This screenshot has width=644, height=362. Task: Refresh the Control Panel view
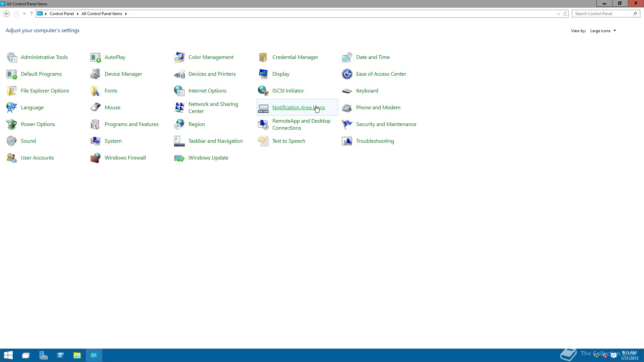point(565,14)
